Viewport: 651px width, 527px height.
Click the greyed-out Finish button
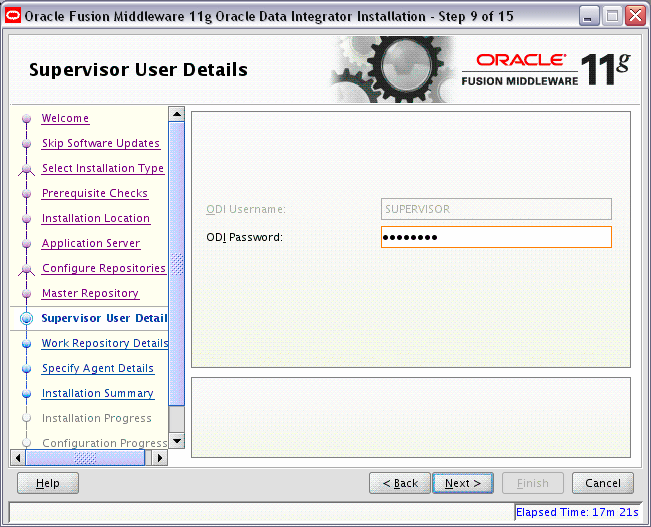[533, 483]
